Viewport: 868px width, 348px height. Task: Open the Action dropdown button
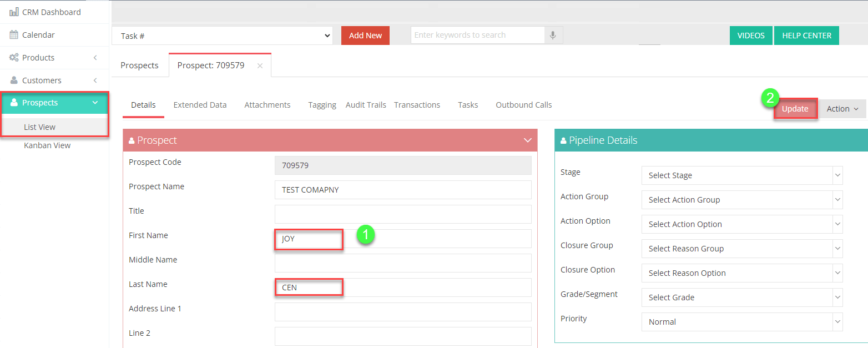click(842, 109)
